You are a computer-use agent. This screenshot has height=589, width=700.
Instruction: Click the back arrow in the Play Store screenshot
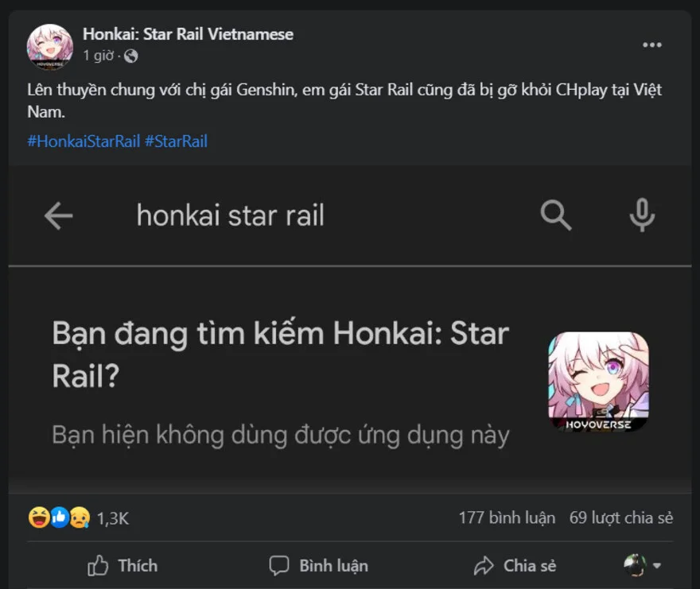[59, 215]
